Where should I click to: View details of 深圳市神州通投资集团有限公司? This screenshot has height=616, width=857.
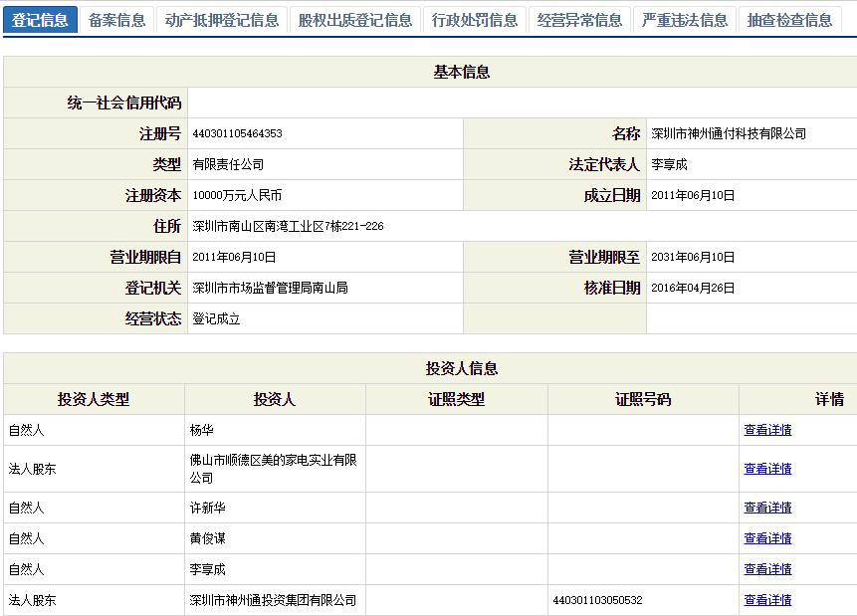point(766,601)
